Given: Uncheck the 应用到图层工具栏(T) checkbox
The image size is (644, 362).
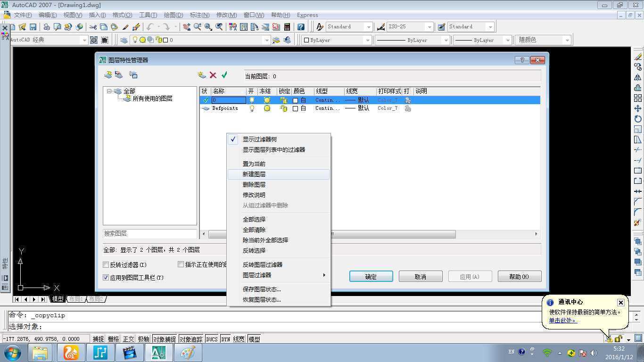Looking at the screenshot, I should point(106,278).
